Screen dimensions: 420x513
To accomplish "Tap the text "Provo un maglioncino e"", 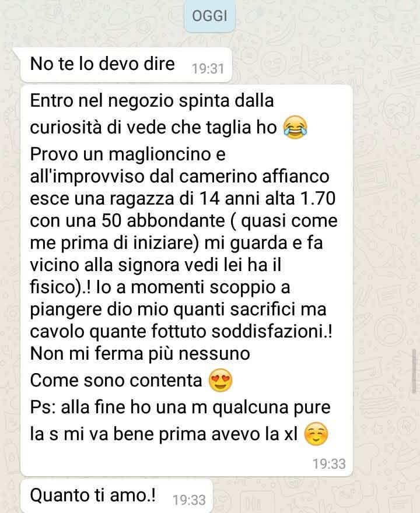I will pyautogui.click(x=128, y=154).
